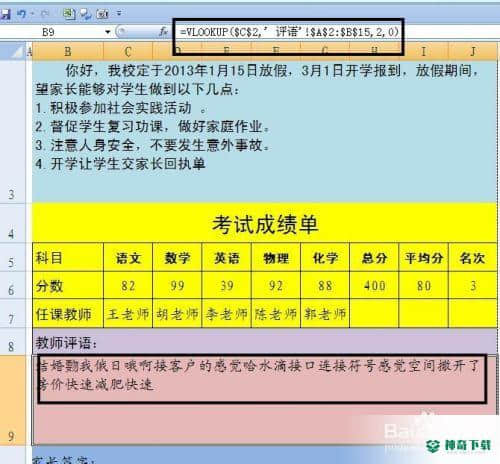The image size is (500, 464).
Task: Click the 总分 cell showing 400
Action: [374, 286]
